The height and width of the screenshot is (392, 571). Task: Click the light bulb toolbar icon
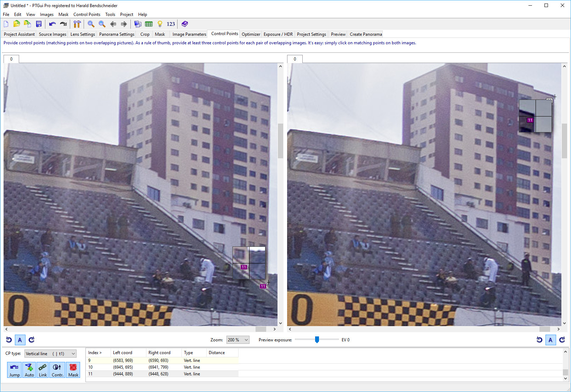coord(160,24)
